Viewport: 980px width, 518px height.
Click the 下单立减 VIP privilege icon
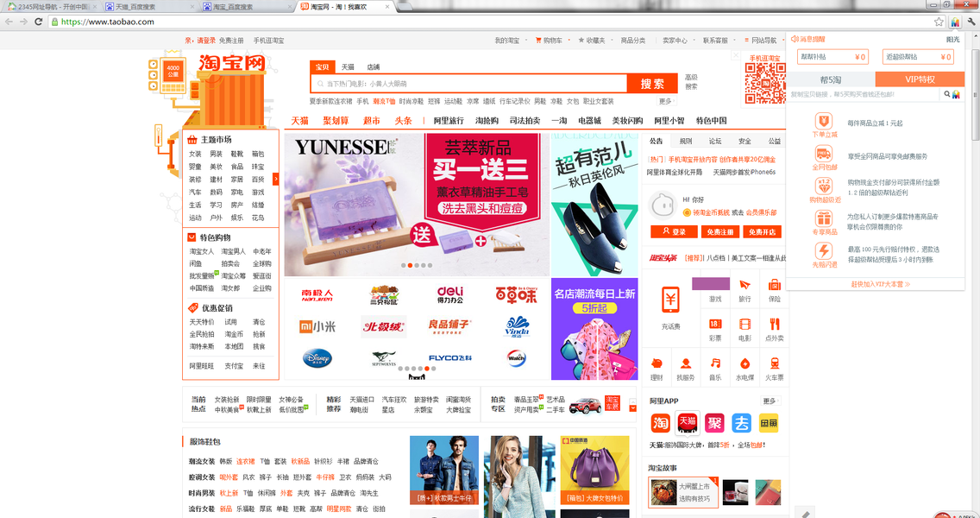click(x=824, y=121)
